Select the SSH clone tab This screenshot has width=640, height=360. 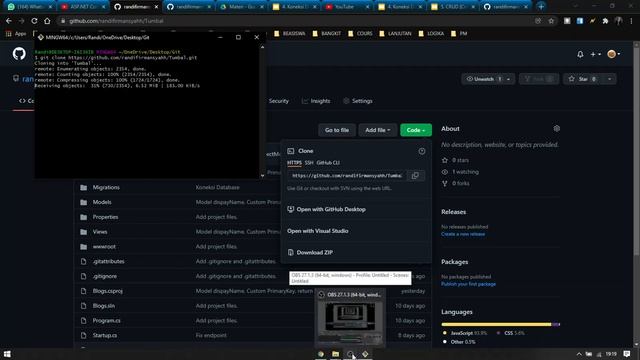pyautogui.click(x=309, y=162)
